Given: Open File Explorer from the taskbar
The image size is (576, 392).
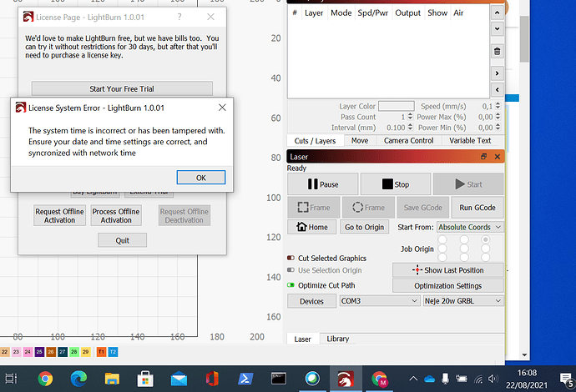Looking at the screenshot, I should tap(112, 379).
